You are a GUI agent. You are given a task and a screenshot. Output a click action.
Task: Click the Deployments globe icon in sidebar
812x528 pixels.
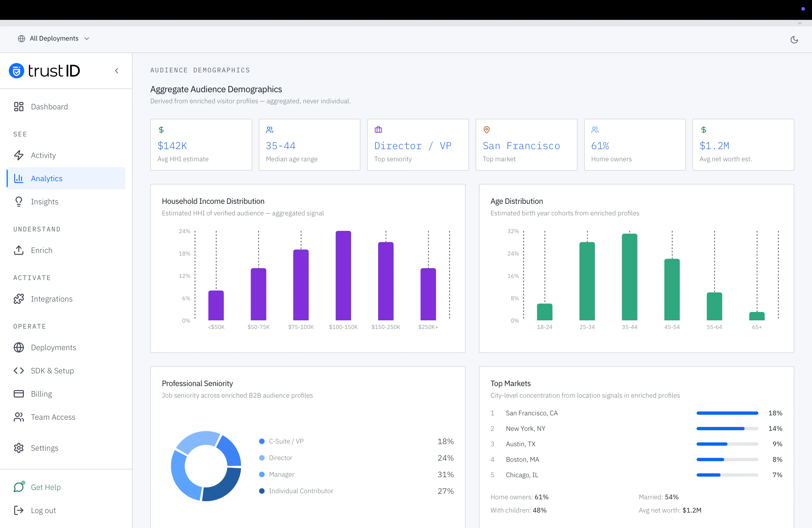coord(19,347)
